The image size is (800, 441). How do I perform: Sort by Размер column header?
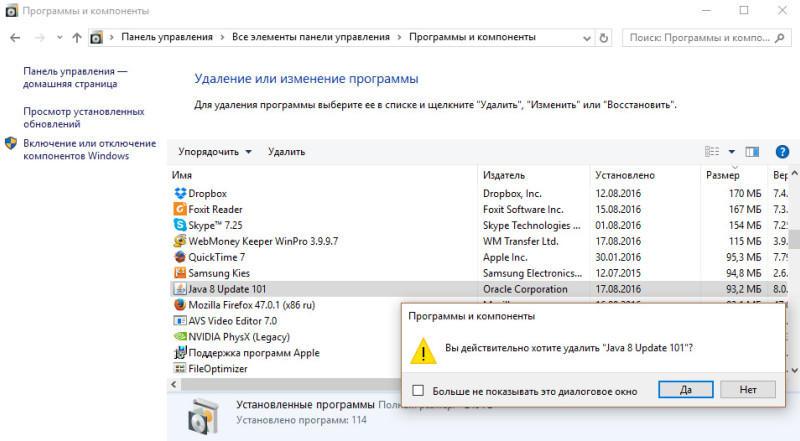[x=734, y=175]
